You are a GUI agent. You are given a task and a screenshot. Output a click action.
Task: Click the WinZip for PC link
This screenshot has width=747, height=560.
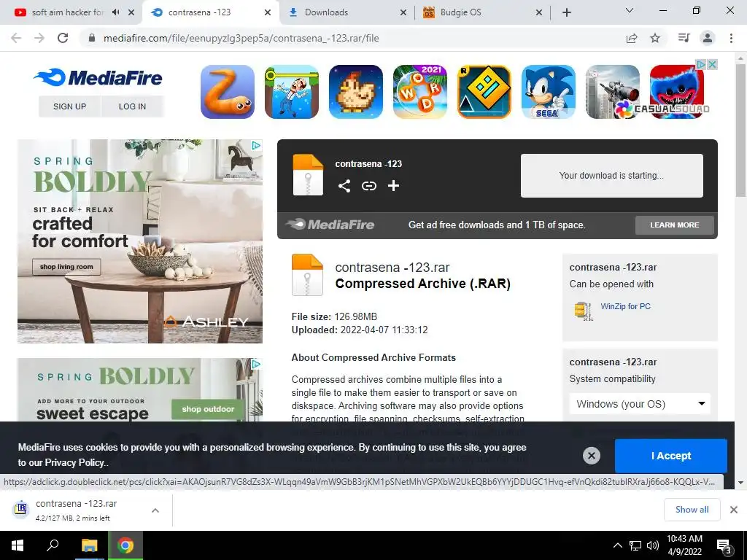pos(625,306)
